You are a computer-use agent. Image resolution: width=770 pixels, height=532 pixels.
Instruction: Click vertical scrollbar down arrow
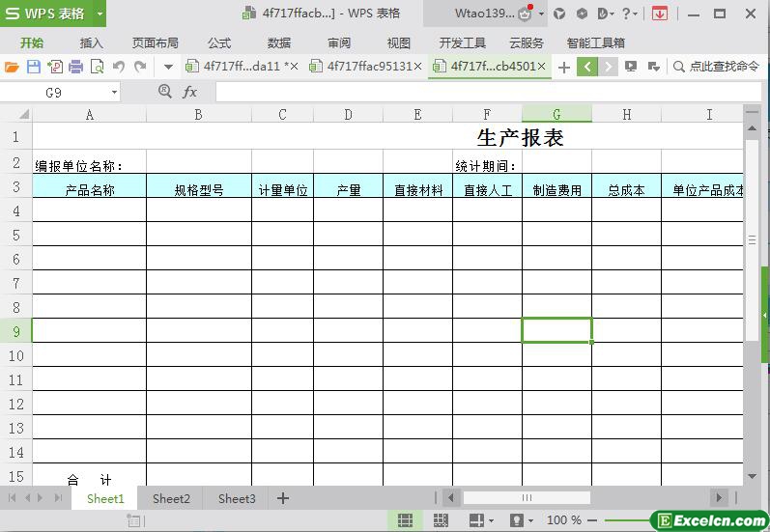(752, 476)
